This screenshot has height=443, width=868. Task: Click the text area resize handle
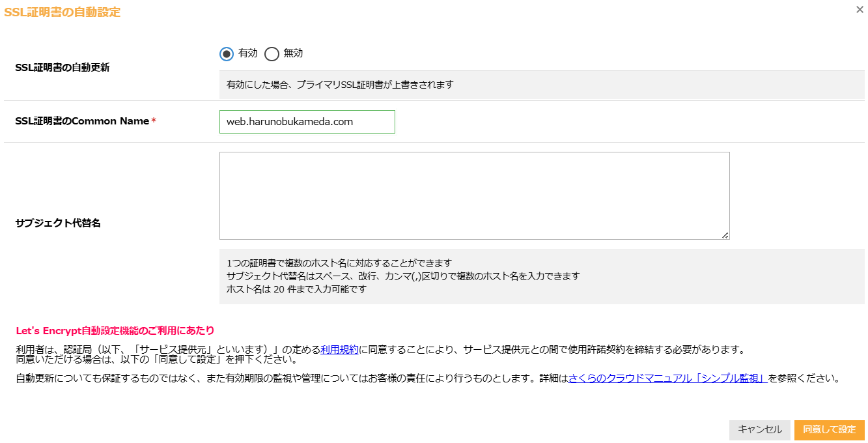point(725,235)
